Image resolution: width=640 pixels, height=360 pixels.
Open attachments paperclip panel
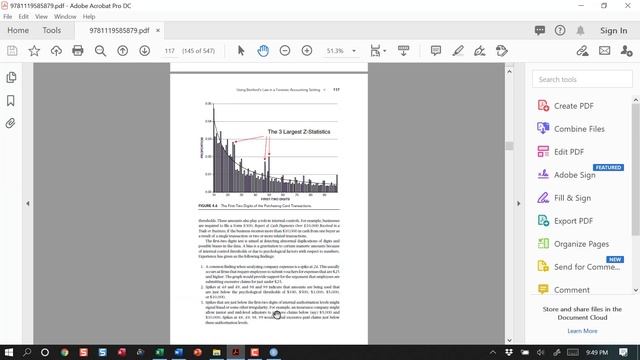point(11,123)
